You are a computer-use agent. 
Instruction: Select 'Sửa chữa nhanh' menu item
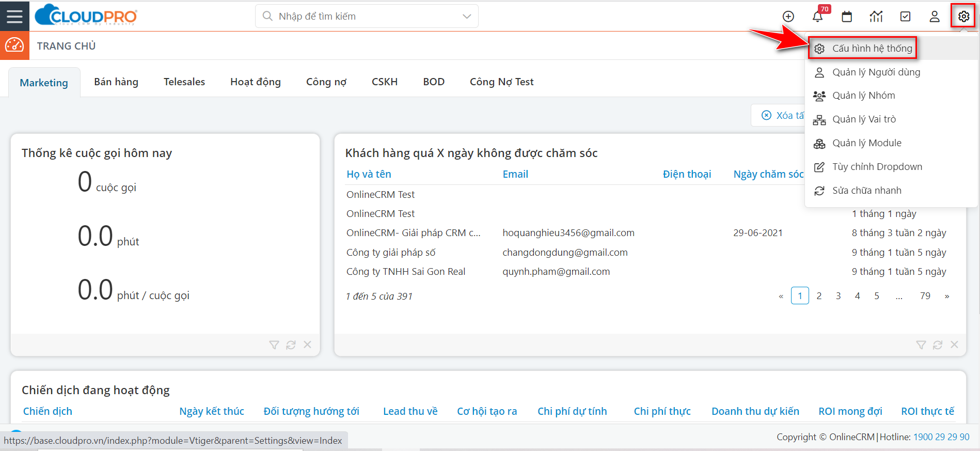pos(891,190)
